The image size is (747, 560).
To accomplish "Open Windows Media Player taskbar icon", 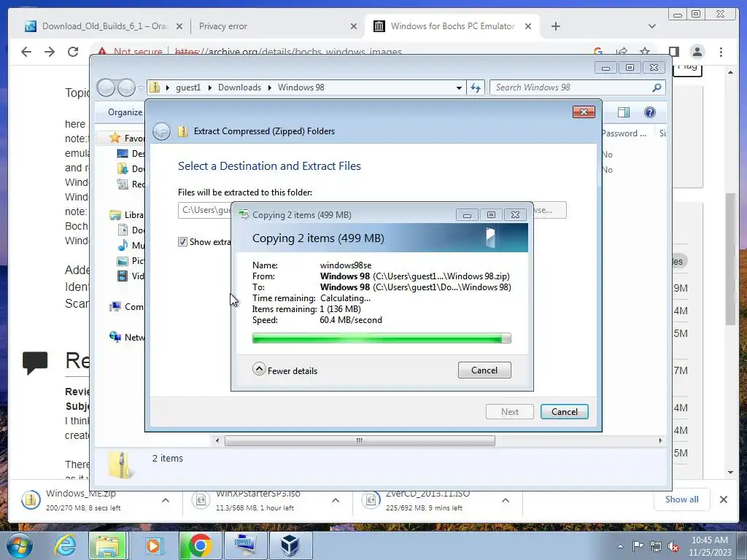I will [x=153, y=545].
